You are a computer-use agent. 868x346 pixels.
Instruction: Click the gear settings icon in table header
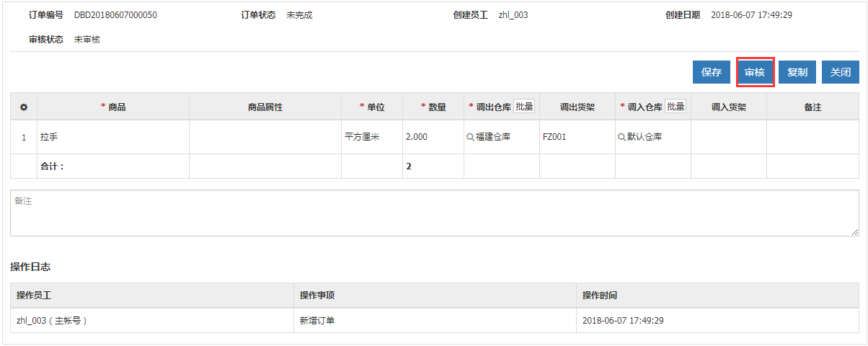24,107
